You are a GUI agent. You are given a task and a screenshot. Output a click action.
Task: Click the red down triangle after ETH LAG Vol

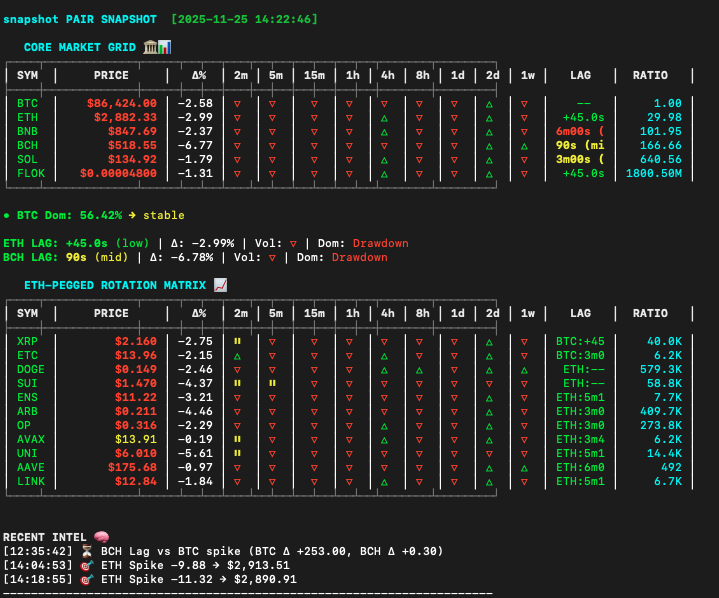pos(293,244)
